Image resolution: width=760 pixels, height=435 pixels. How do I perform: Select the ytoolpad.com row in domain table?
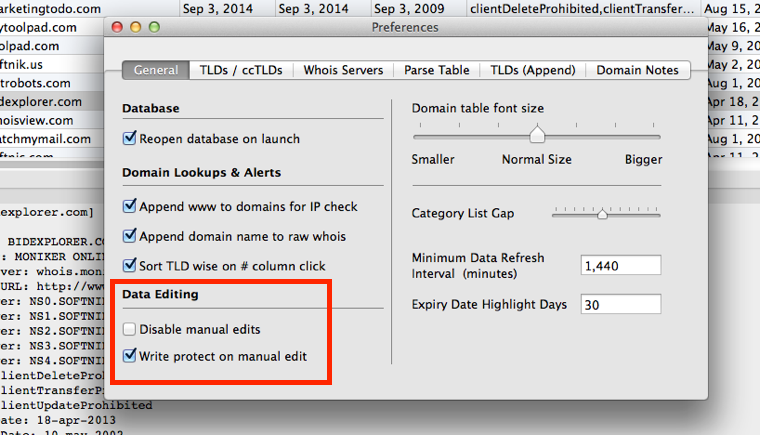[38, 27]
